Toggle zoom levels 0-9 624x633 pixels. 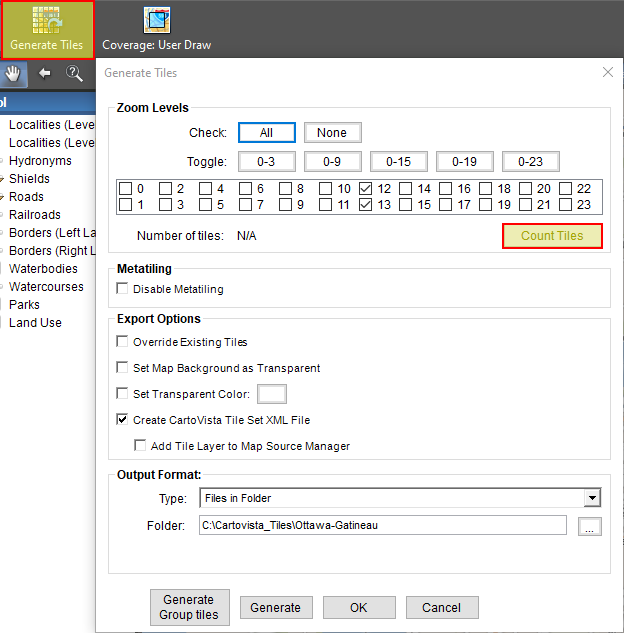(x=332, y=162)
